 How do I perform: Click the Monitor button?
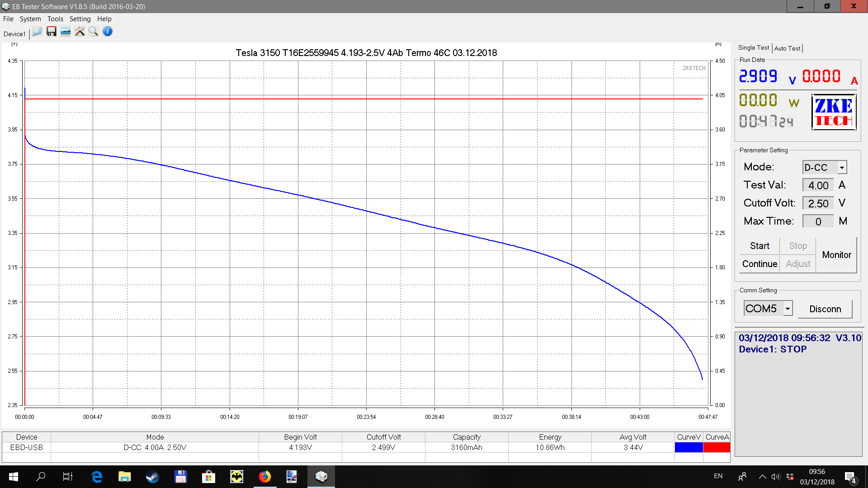[x=836, y=255]
